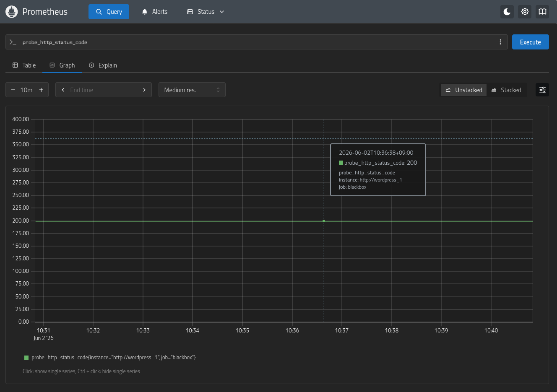Image resolution: width=557 pixels, height=392 pixels.
Task: Click the probe_http_status_code expression input
Action: tap(256, 42)
